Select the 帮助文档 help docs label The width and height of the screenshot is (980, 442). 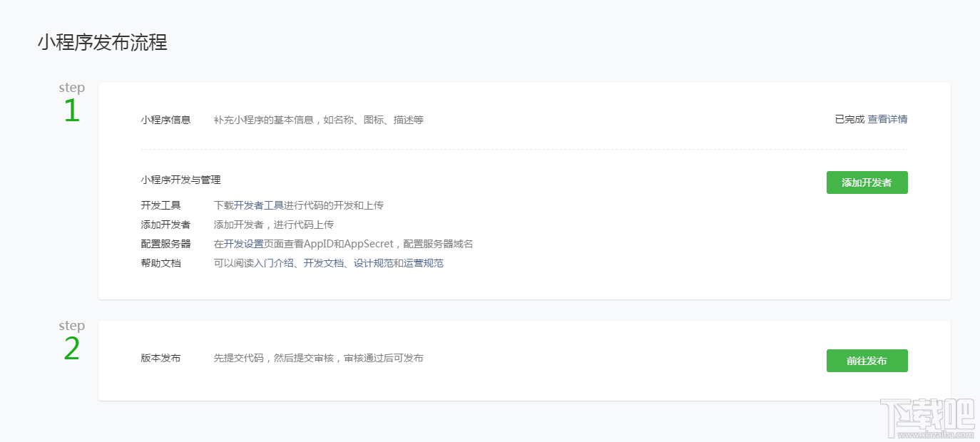(x=160, y=262)
